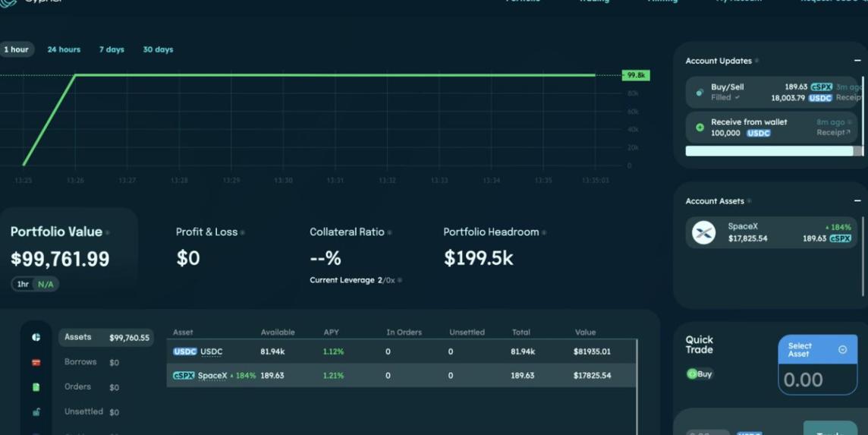Collapse the Account Assets panel
Viewport: 868px width, 435px height.
[857, 200]
